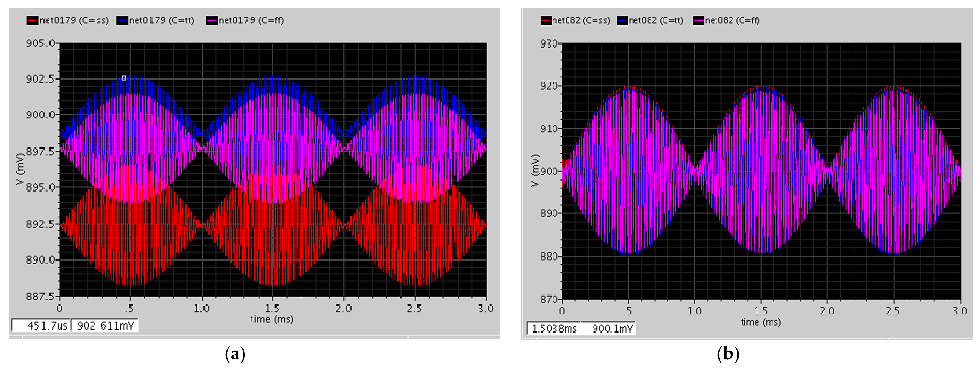Click the 900.1mV voltage readout field
The width and height of the screenshot is (980, 371).
tap(609, 328)
